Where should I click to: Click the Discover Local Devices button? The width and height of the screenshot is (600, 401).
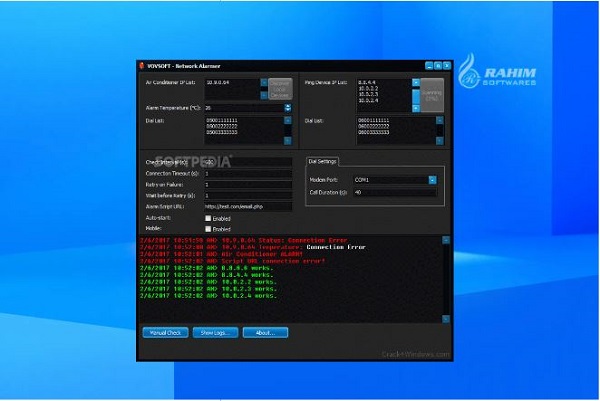click(280, 89)
